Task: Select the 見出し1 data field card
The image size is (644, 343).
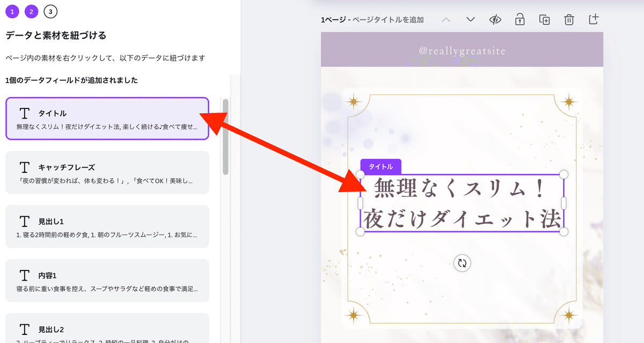Action: point(107,227)
